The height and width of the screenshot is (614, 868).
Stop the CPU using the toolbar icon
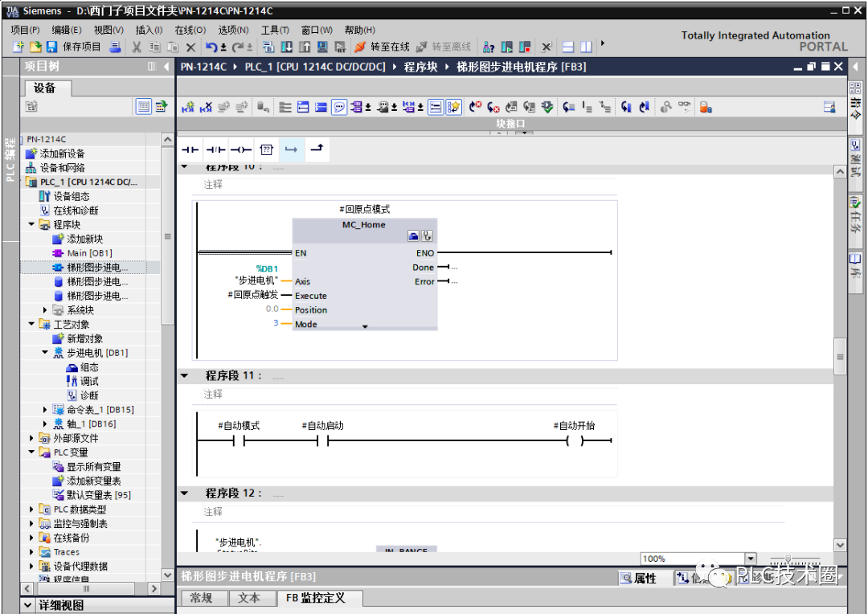coord(525,47)
